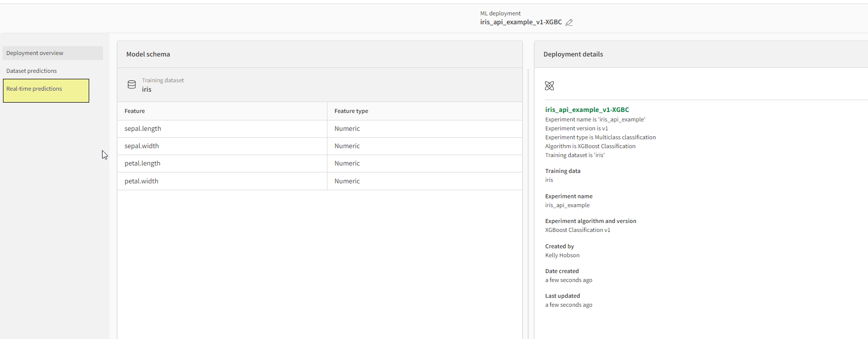Click the Model schema panel heading
This screenshot has width=868, height=339.
coord(148,55)
